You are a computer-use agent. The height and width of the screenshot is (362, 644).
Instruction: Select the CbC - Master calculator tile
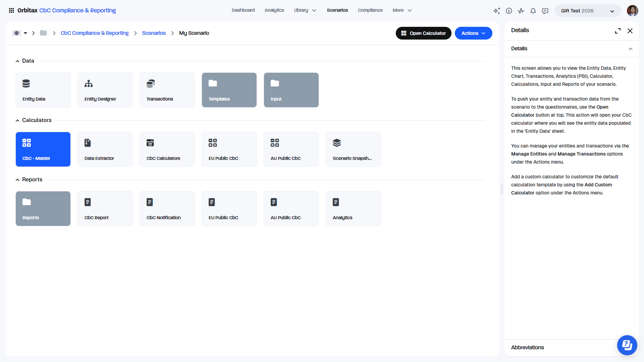click(x=43, y=149)
